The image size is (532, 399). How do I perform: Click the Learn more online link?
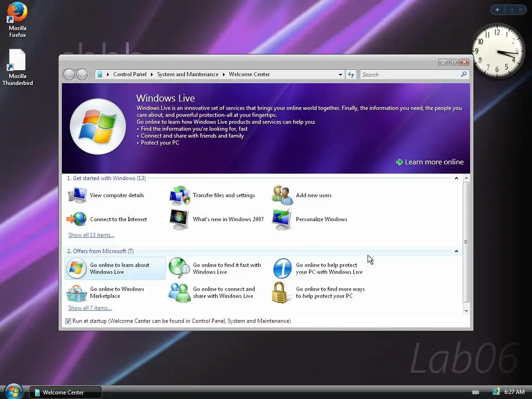pos(434,162)
